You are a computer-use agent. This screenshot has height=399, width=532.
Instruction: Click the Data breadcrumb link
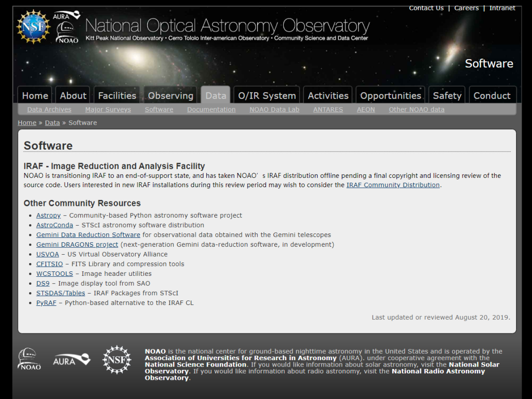(x=52, y=123)
